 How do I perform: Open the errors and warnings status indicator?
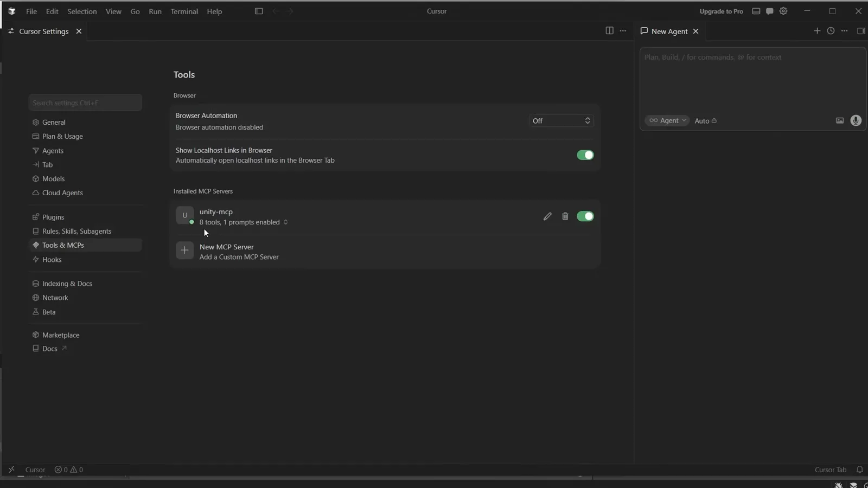[x=69, y=470]
